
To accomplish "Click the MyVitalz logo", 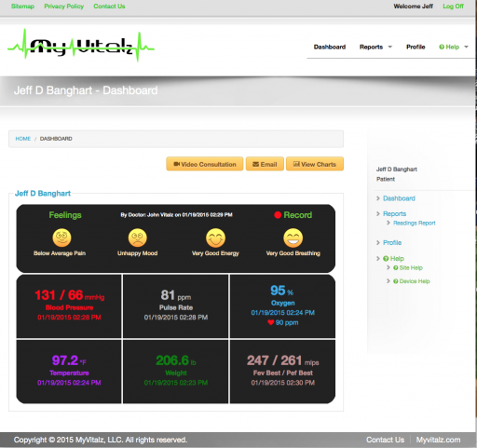I will pyautogui.click(x=81, y=46).
